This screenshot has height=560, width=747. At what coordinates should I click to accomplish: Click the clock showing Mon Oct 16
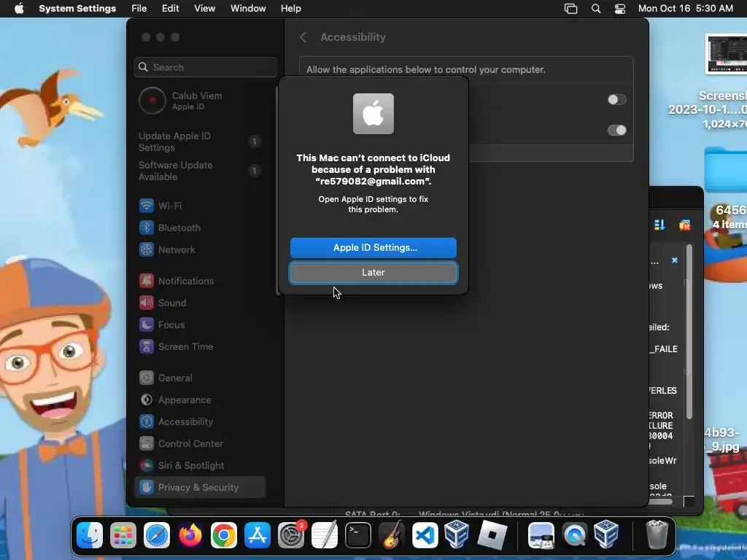coord(685,8)
